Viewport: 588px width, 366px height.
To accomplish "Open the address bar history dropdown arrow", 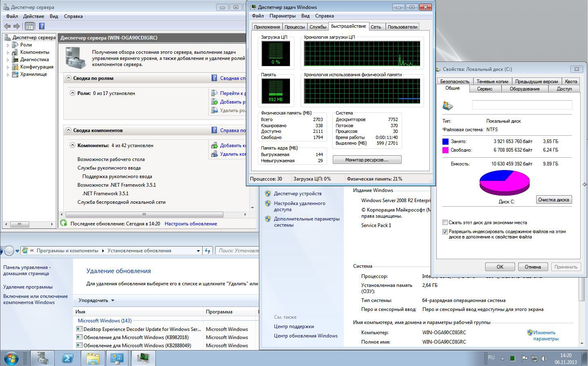I will click(x=198, y=251).
